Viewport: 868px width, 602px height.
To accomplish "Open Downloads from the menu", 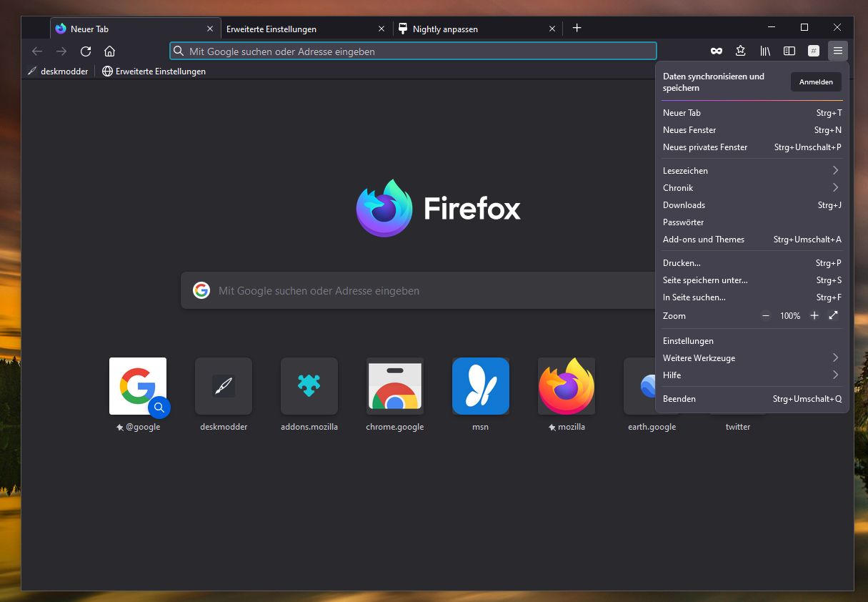I will [x=752, y=205].
